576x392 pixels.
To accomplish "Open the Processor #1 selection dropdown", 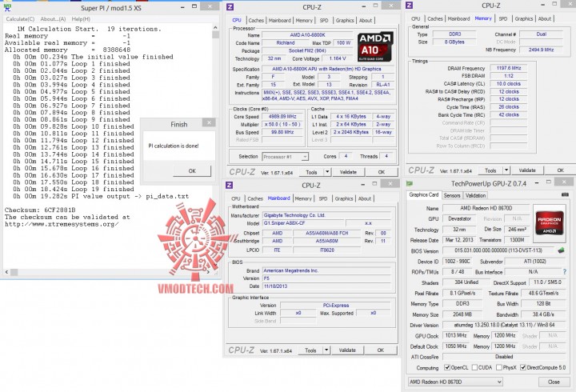I will [x=304, y=157].
